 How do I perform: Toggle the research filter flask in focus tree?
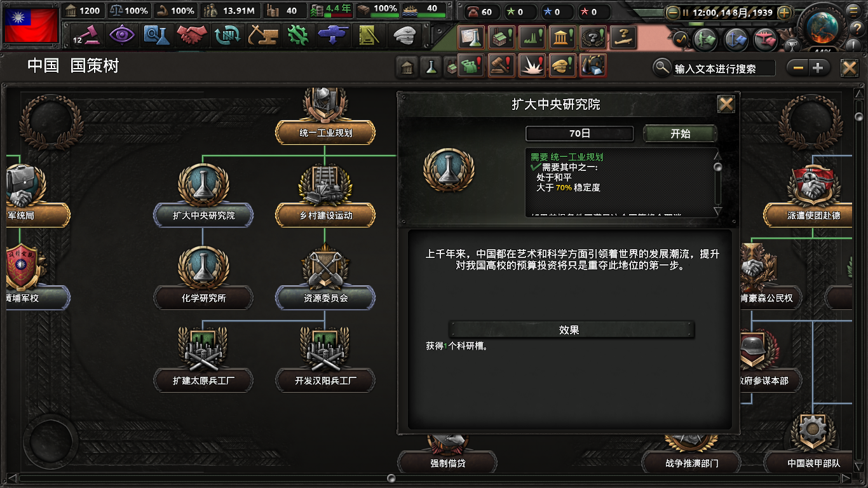(x=431, y=67)
